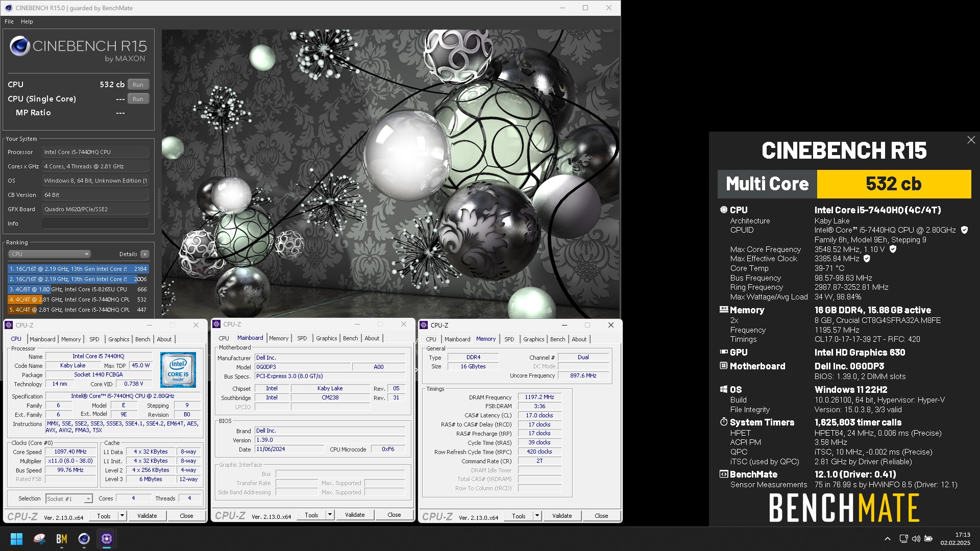The width and height of the screenshot is (980, 551).
Task: Open the File menu in Cinebench
Action: pyautogui.click(x=9, y=21)
